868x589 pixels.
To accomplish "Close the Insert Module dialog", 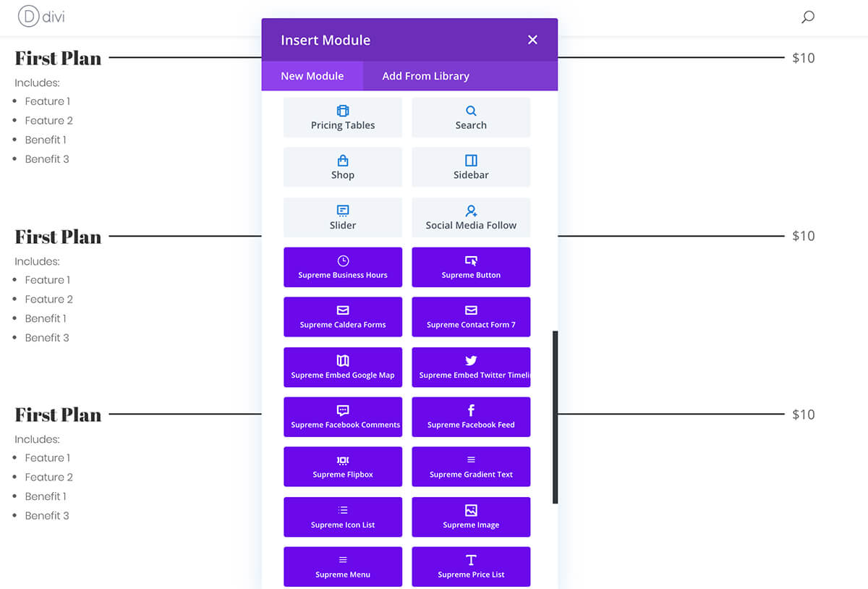I will [x=532, y=40].
